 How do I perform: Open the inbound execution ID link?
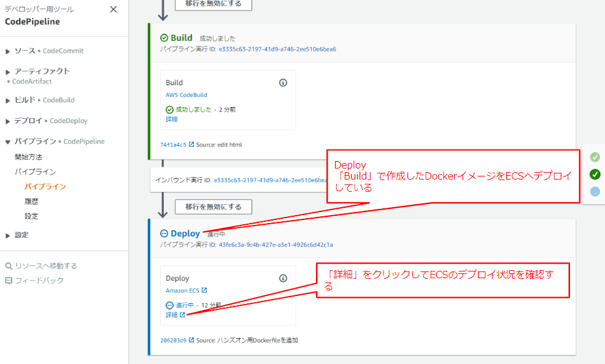(x=270, y=180)
